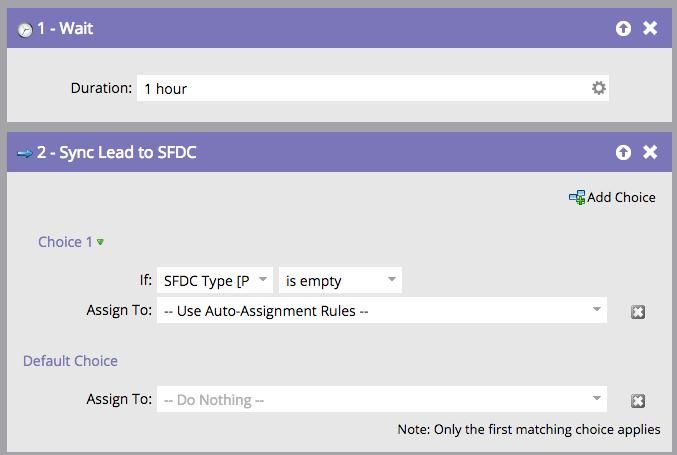Click into the Duration field showing 1 hour
The width and height of the screenshot is (677, 455).
point(360,88)
